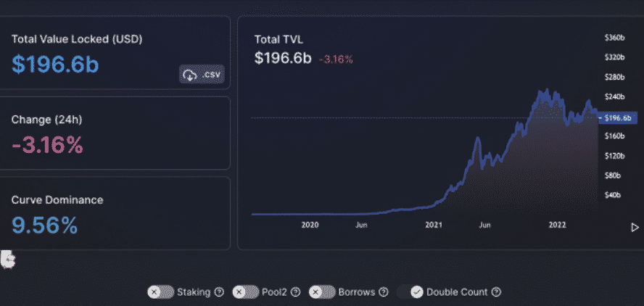Show the Borrows info tooltip icon
The image size is (644, 306).
[381, 292]
